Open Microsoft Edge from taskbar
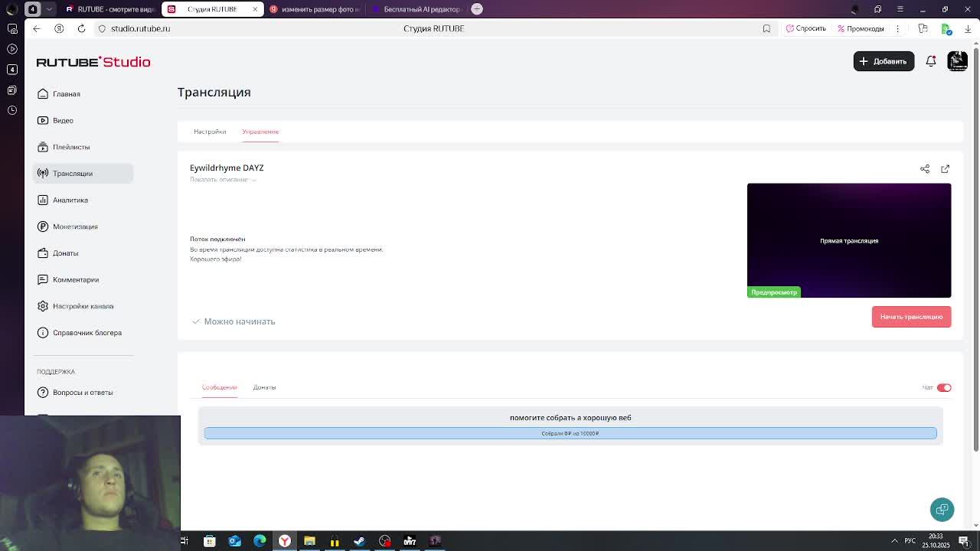980x551 pixels. pos(260,541)
